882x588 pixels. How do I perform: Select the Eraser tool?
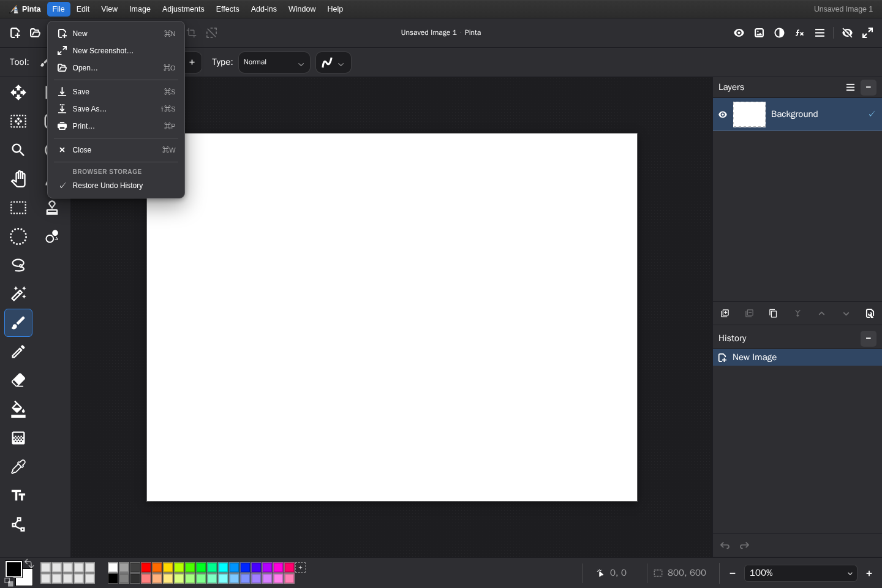tap(18, 380)
